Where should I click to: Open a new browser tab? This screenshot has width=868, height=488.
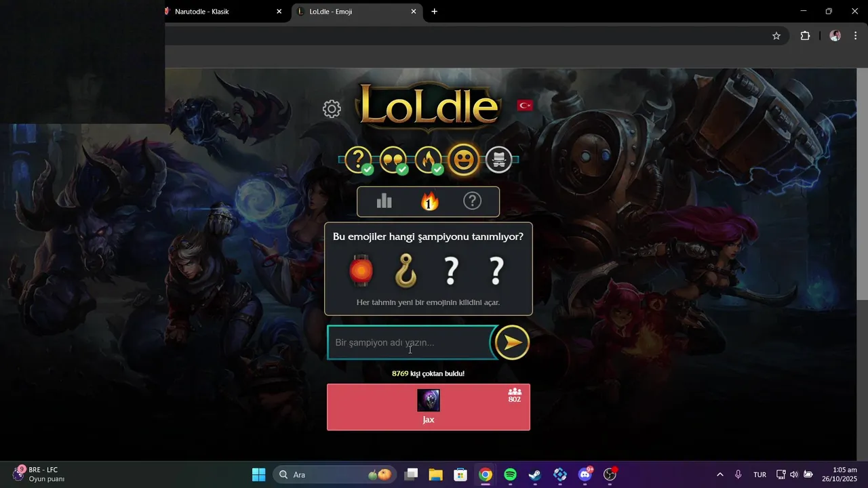tap(435, 12)
